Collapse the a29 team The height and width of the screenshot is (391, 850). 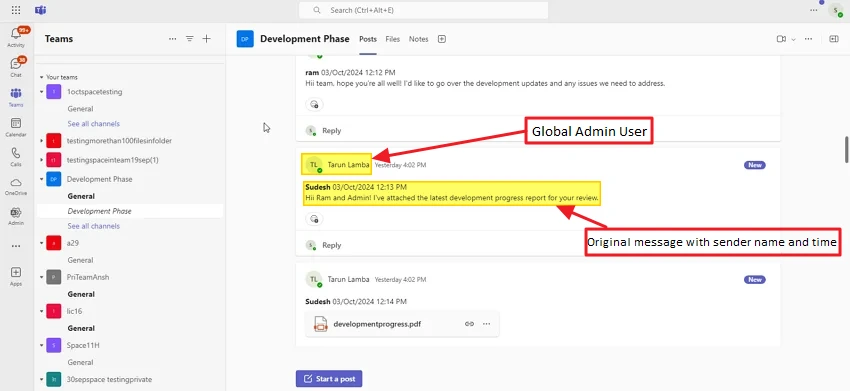(x=42, y=243)
